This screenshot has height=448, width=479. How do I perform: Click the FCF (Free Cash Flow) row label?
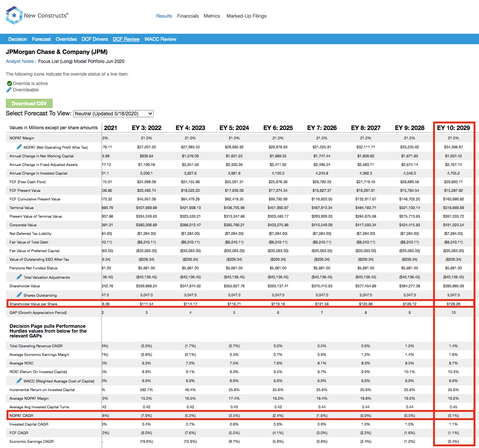pyautogui.click(x=28, y=182)
